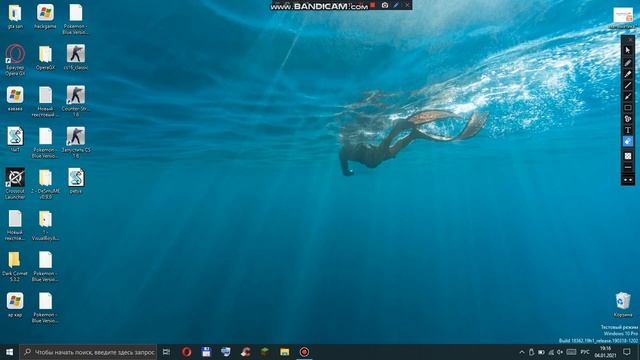This screenshot has width=640, height=360.
Task: Select the thumbnail icon in desktop's top-right corner
Action: pyautogui.click(x=623, y=18)
